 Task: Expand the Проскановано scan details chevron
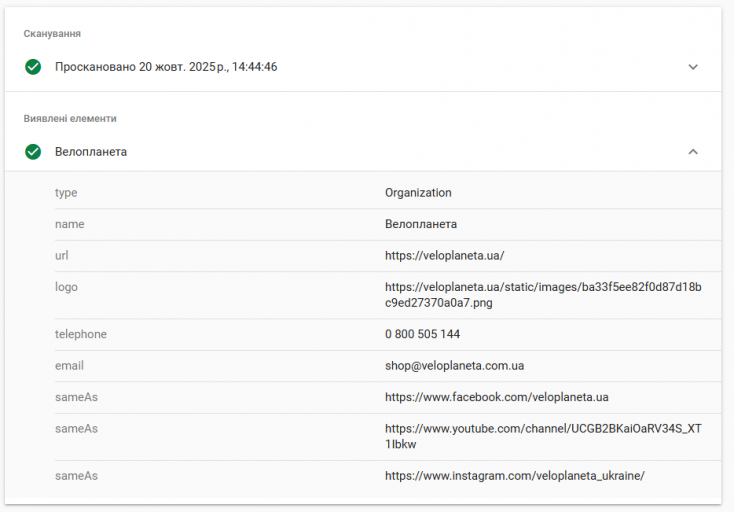(693, 67)
